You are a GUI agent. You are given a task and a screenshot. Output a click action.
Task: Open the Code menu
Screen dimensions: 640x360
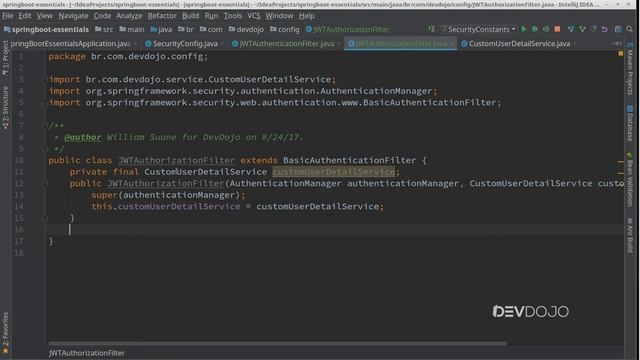[102, 16]
